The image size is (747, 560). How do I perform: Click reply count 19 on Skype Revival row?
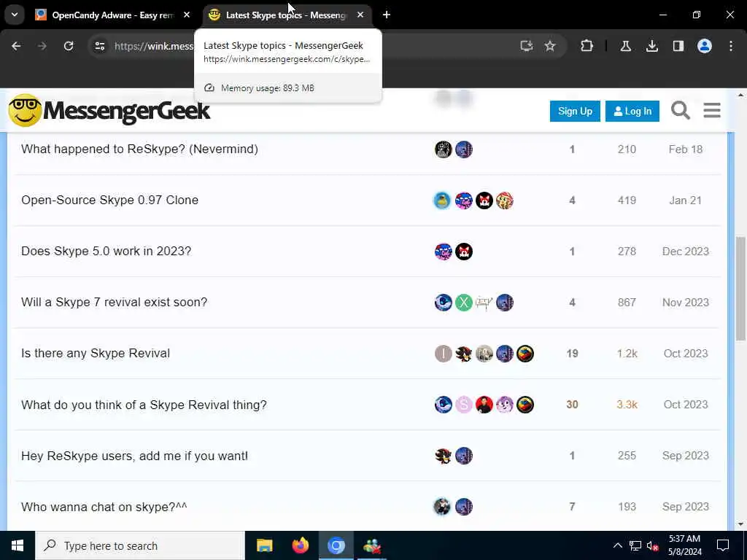[572, 354]
